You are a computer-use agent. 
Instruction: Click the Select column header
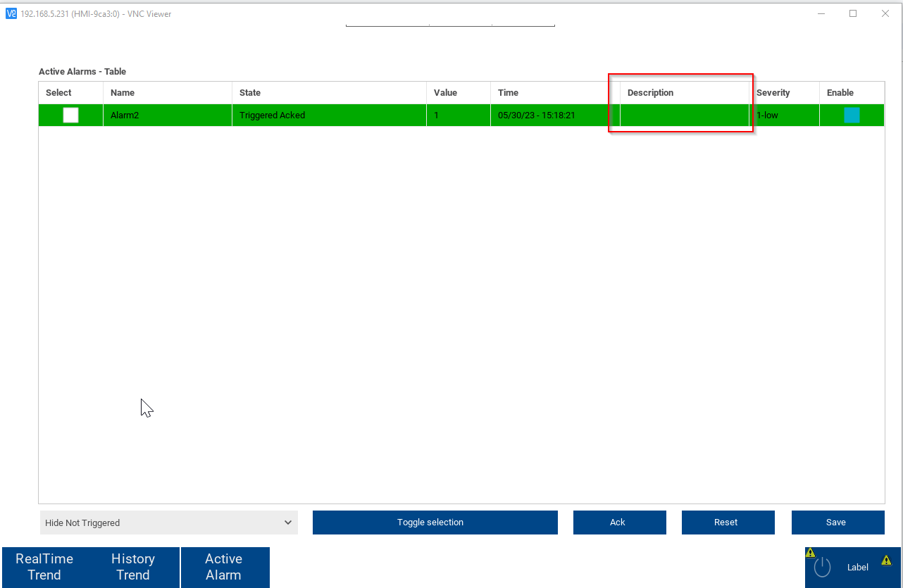[x=71, y=93]
